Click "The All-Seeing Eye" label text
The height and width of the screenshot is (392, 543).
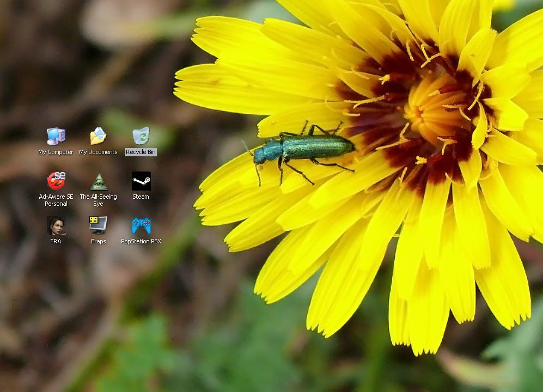[x=98, y=200]
